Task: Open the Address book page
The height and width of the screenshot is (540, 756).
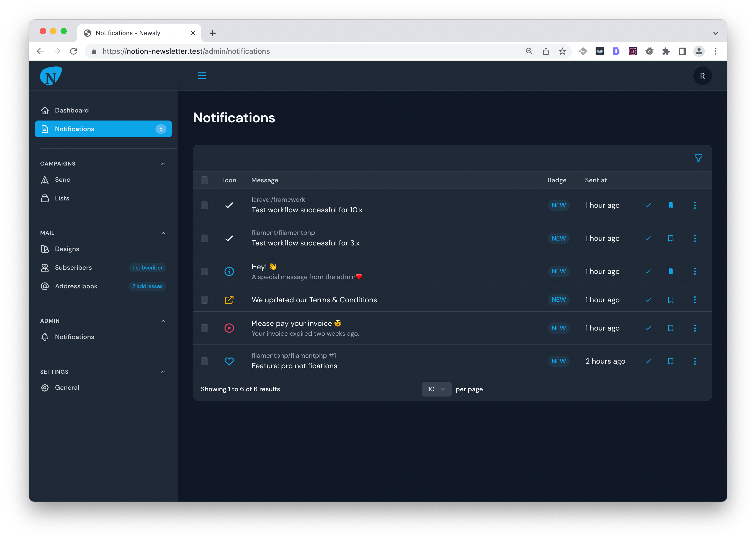Action: (x=76, y=286)
